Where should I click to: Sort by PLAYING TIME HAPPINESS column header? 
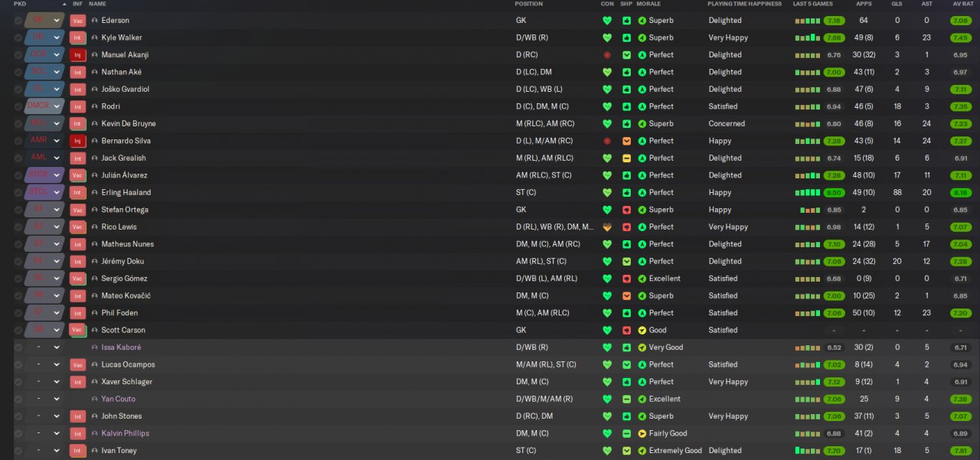(745, 4)
